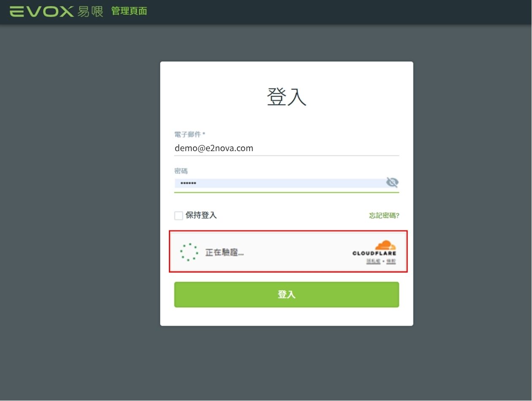Screen dimensions: 532x401
Task: Click the 正在驗證 spinner icon
Action: (189, 252)
